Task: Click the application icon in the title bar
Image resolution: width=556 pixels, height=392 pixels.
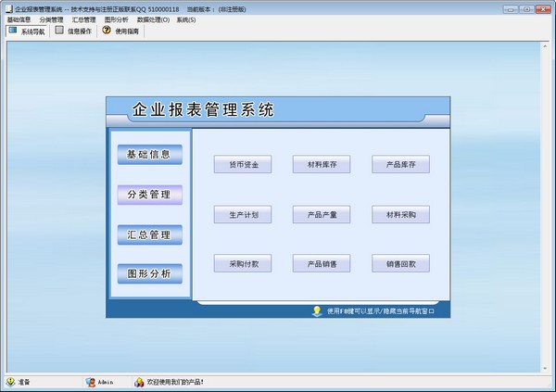Action: click(7, 7)
